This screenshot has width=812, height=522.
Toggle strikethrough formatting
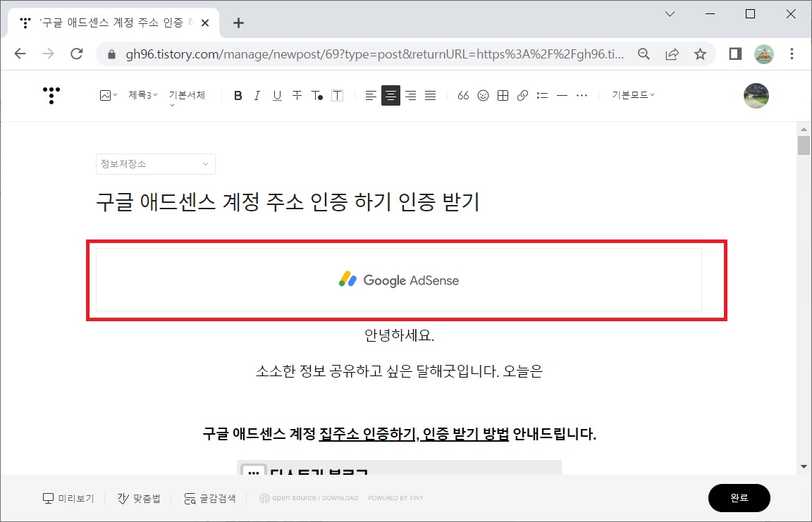click(297, 95)
